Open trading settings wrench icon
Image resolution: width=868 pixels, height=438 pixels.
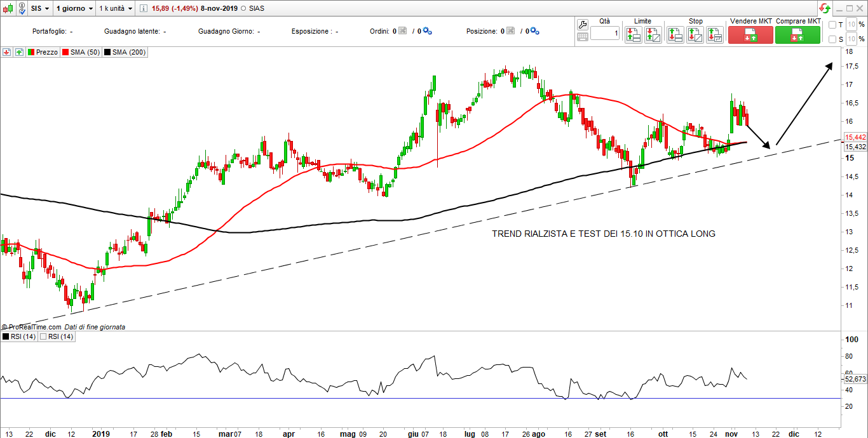click(583, 24)
